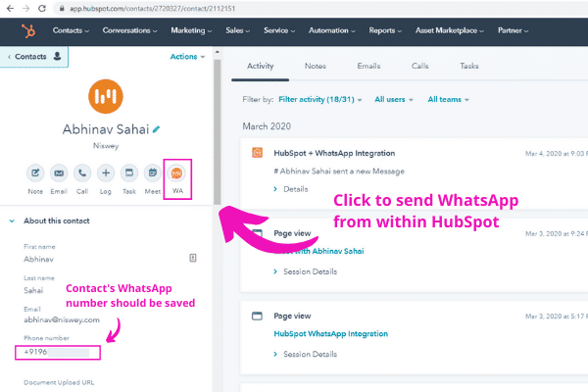
Task: Open the Conversations navigation menu
Action: (129, 30)
